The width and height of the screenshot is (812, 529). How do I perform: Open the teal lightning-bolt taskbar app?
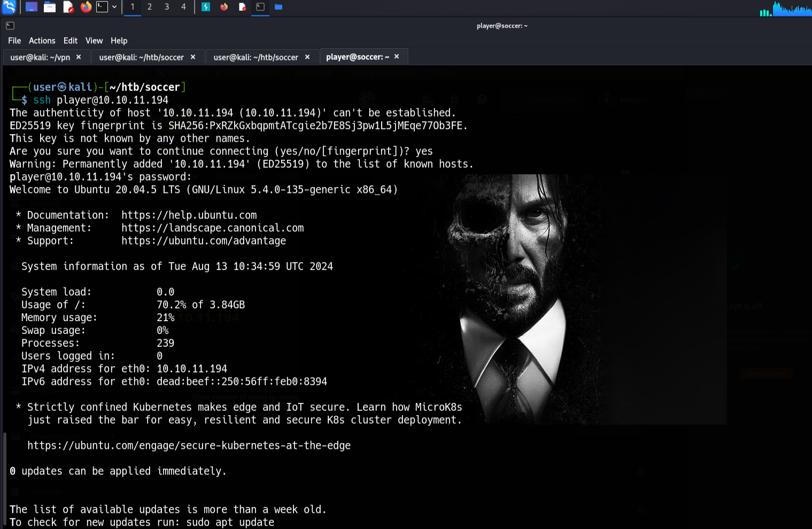pyautogui.click(x=206, y=7)
